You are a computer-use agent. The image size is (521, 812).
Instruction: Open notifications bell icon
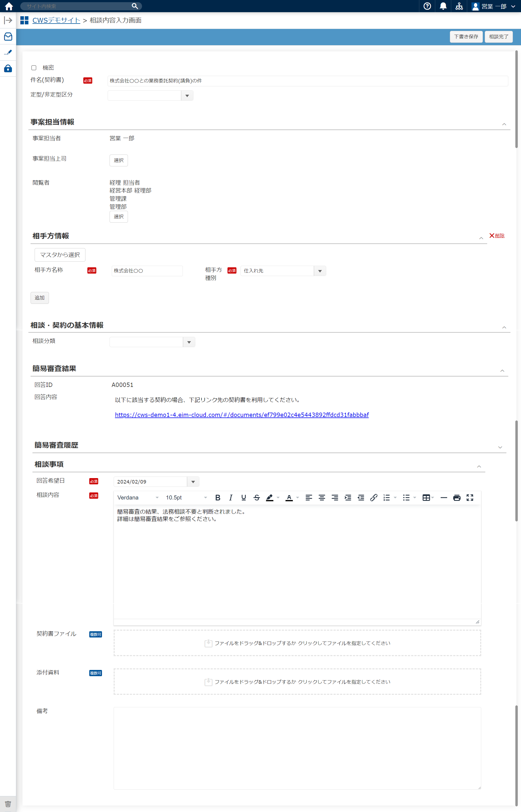pyautogui.click(x=443, y=6)
